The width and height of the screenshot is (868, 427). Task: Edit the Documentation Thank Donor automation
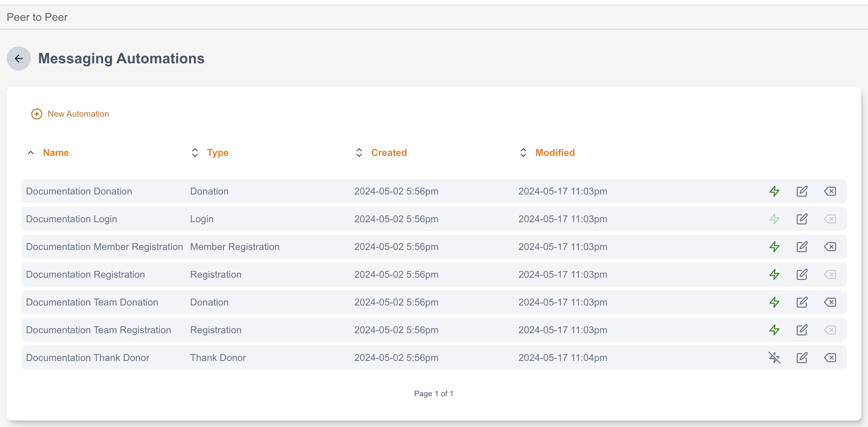(x=802, y=358)
